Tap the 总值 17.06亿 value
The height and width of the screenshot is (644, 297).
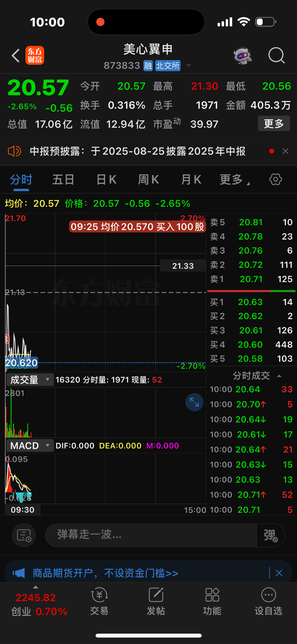click(x=54, y=124)
